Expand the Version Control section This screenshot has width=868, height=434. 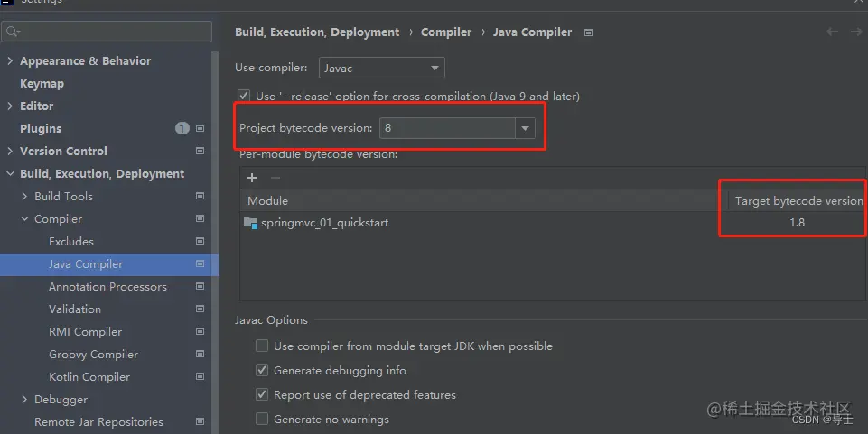coord(10,151)
